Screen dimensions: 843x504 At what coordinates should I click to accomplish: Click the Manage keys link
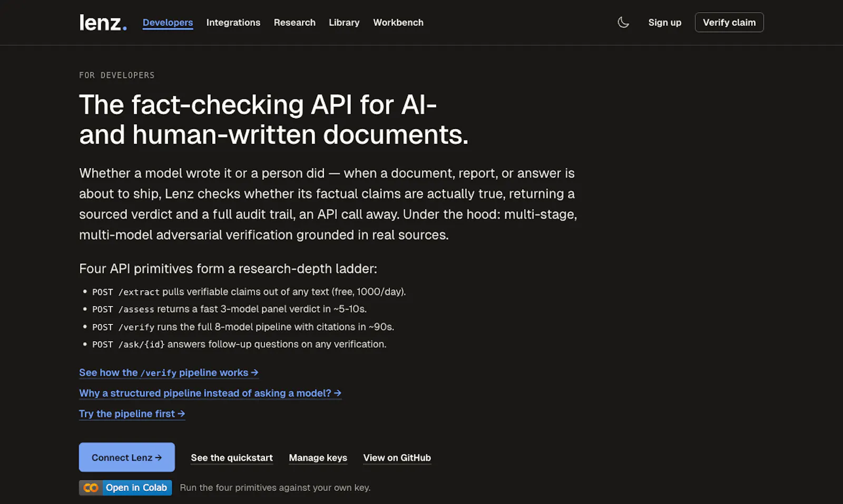[x=318, y=458]
